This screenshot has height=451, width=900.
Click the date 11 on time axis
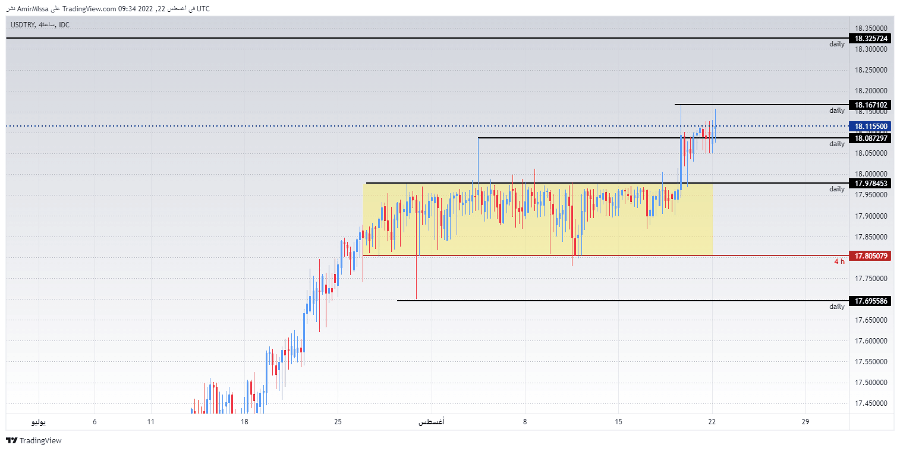click(151, 422)
